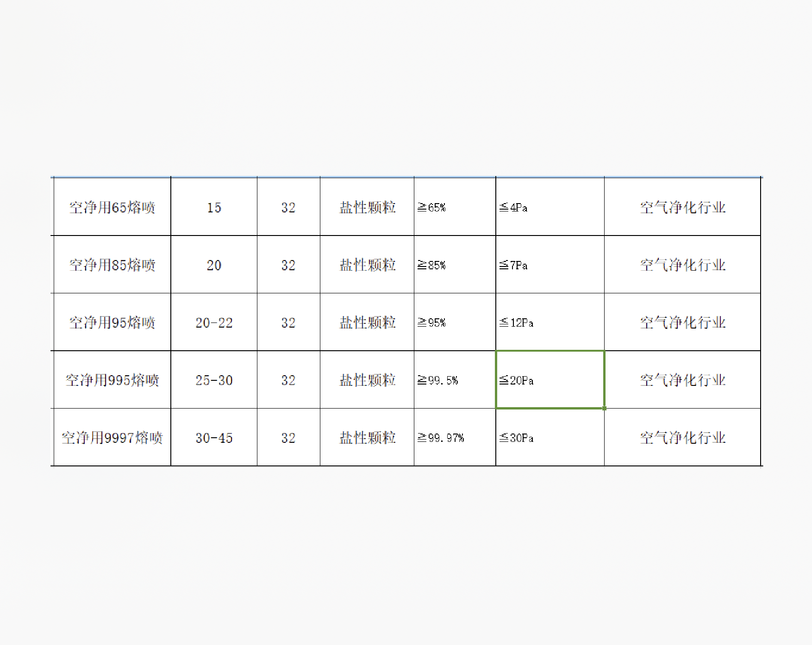Select resistance cell ≦4Pa
812x645 pixels.
pyautogui.click(x=550, y=207)
